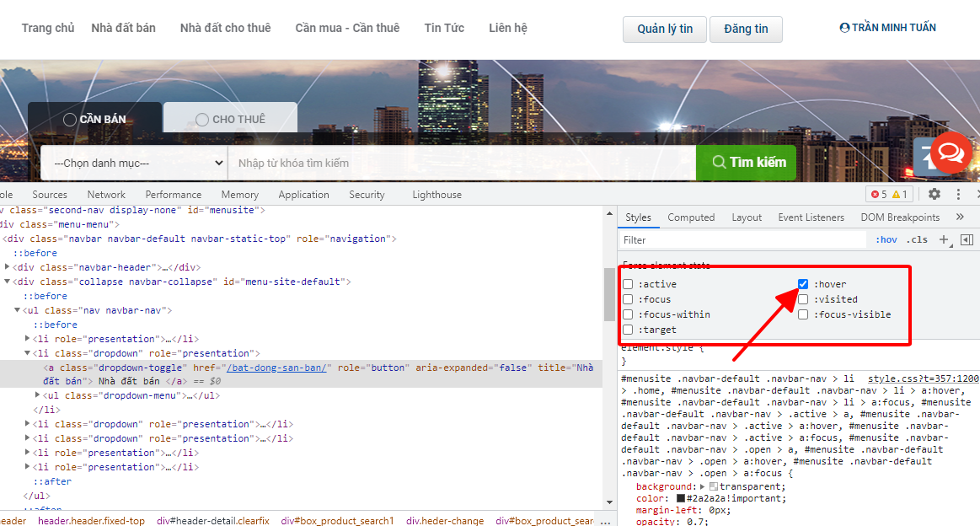Enable the :visited state checkbox
Viewport: 980px width, 526px height.
[803, 299]
